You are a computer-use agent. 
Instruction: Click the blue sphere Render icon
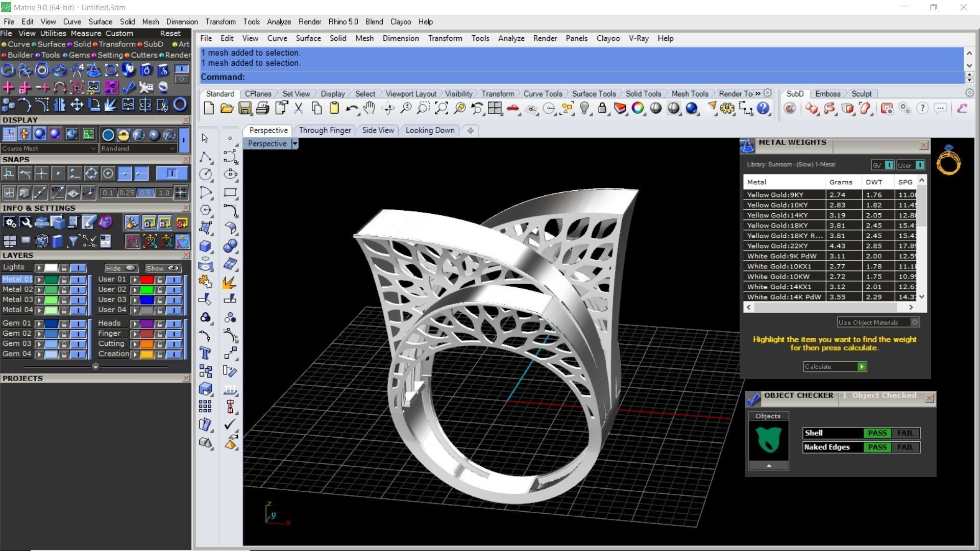pyautogui.click(x=692, y=108)
